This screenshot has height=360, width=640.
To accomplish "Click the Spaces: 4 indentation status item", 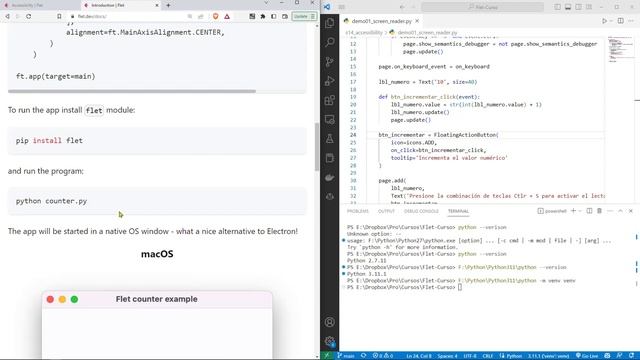I will 448,356.
